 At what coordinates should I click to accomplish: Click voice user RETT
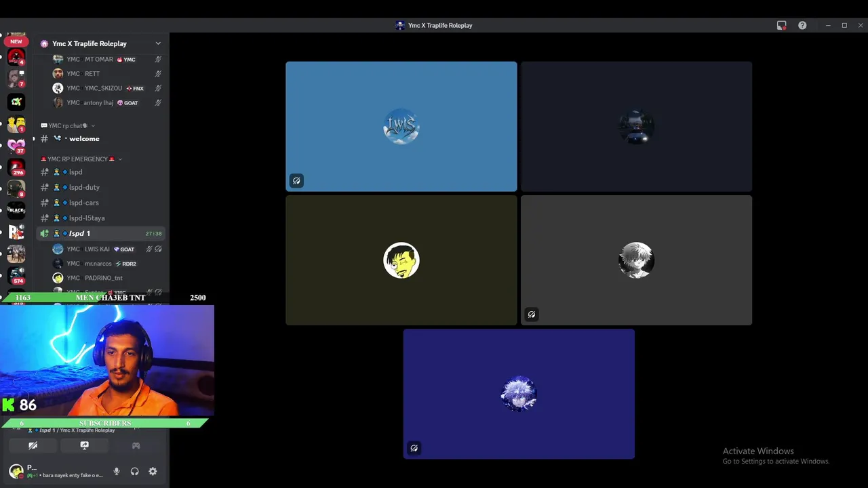tap(107, 73)
